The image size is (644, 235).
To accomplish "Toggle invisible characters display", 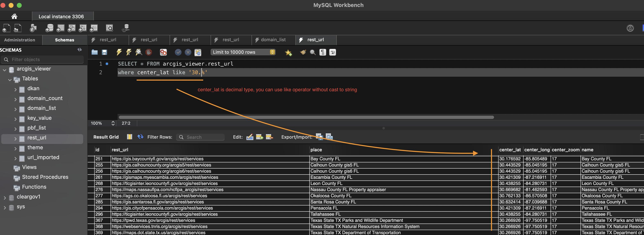I will click(323, 52).
